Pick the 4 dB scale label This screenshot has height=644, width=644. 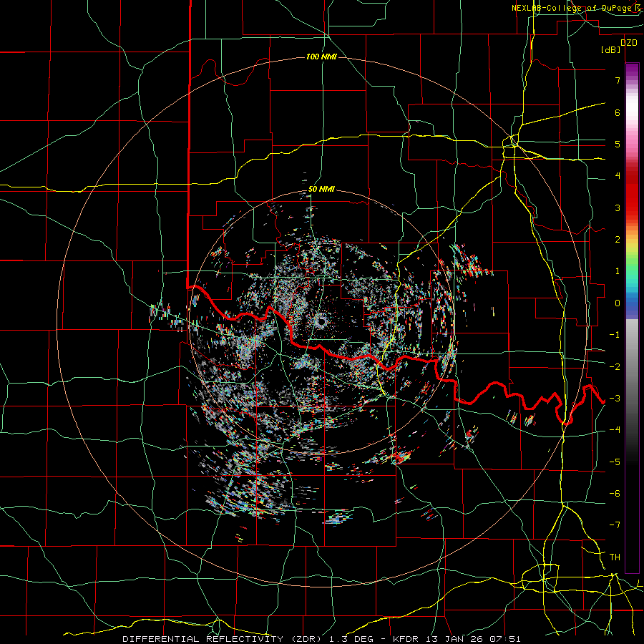tap(618, 176)
